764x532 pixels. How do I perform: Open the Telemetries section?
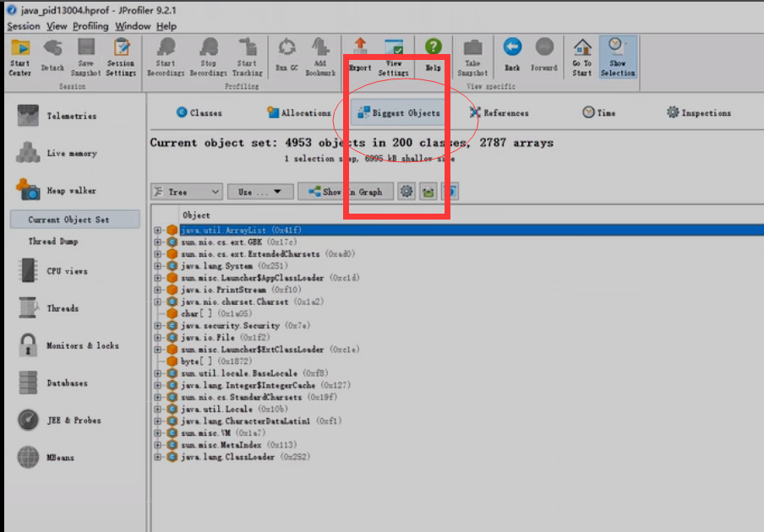(57, 116)
